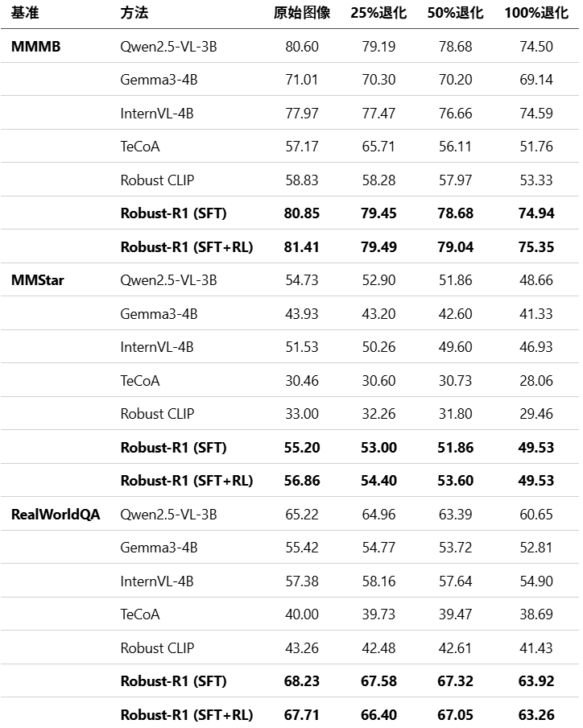This screenshot has height=728, width=583.
Task: Click the 50%退化 column header
Action: (x=456, y=13)
